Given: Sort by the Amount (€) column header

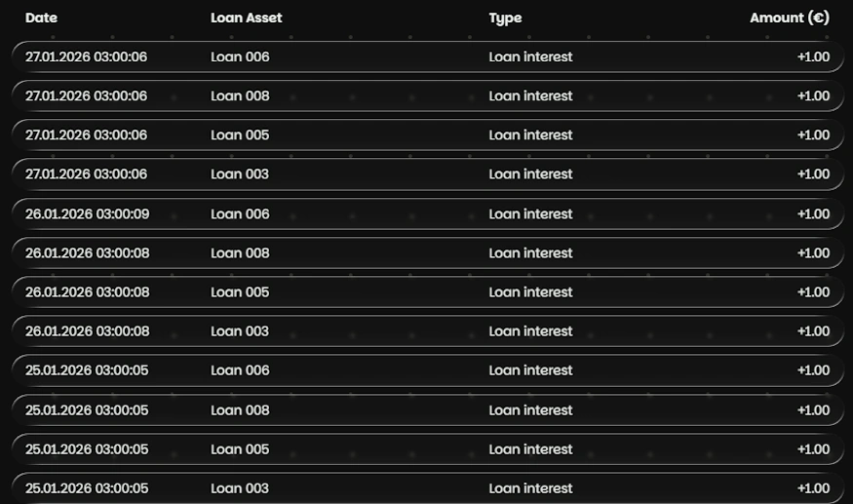Looking at the screenshot, I should click(789, 18).
